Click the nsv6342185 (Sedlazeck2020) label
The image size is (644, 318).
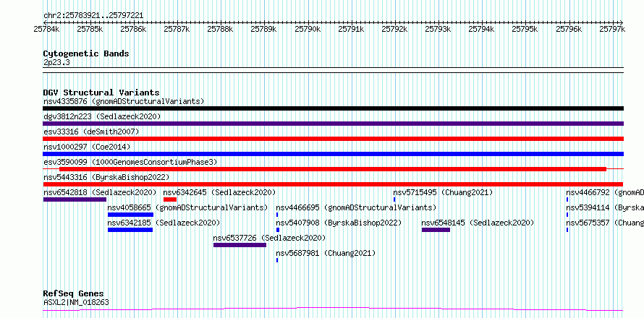[x=164, y=223]
